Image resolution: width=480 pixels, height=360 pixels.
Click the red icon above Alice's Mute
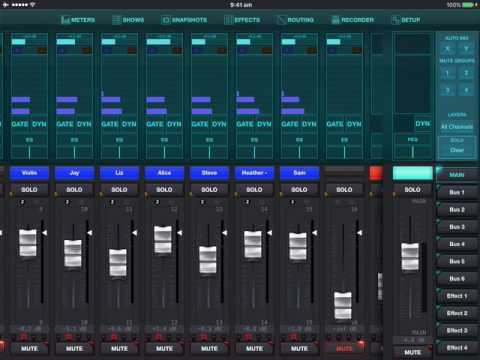click(x=159, y=337)
